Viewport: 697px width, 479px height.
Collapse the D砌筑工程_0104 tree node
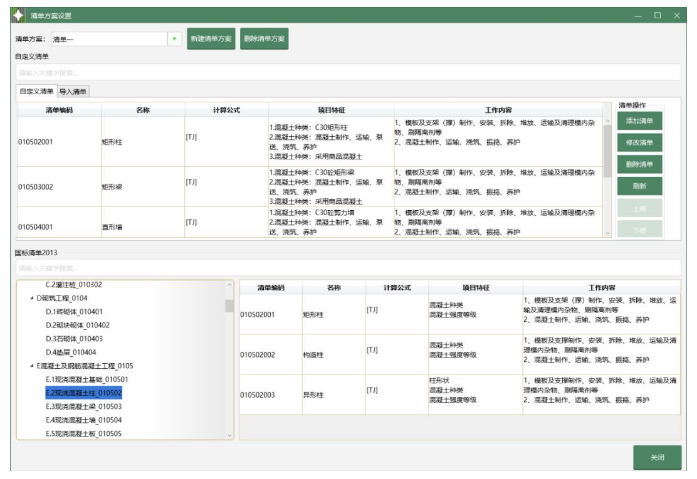(x=32, y=298)
